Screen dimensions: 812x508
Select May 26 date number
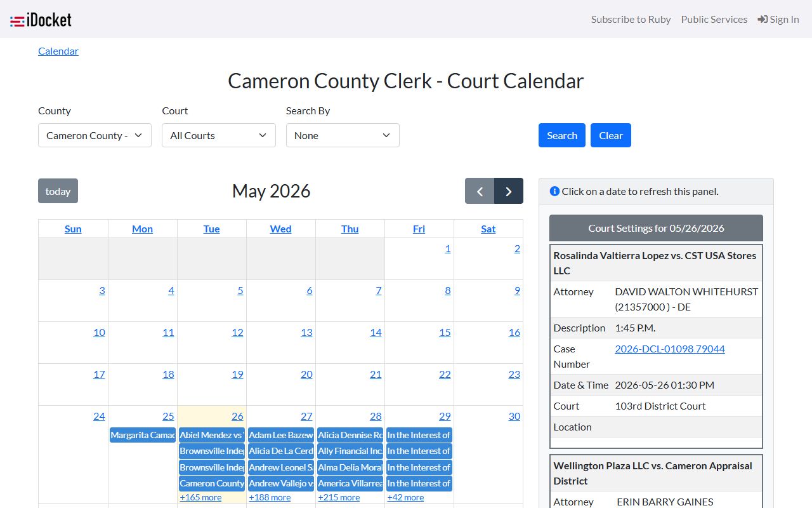[x=237, y=416]
